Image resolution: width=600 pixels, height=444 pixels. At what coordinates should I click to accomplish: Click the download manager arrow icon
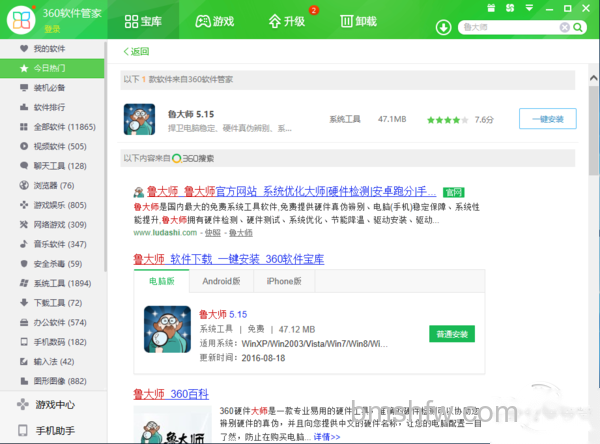(443, 27)
